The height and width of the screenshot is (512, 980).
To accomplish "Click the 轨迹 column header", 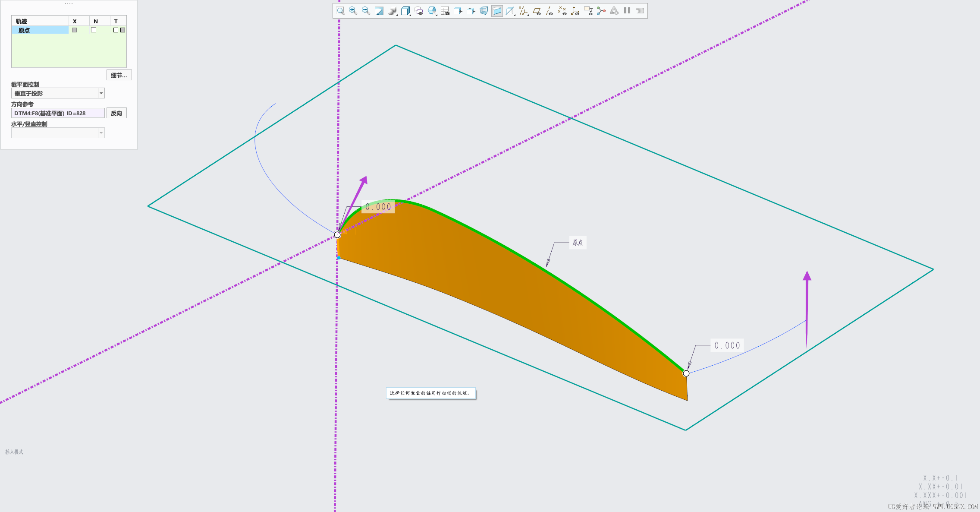I will pos(40,21).
